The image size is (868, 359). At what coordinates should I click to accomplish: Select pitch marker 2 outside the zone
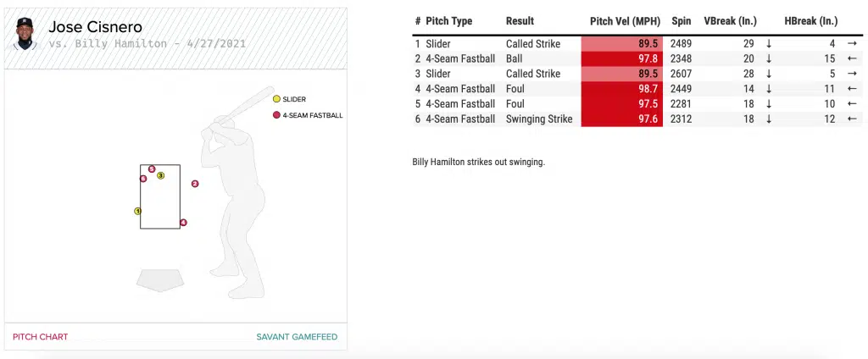[195, 183]
